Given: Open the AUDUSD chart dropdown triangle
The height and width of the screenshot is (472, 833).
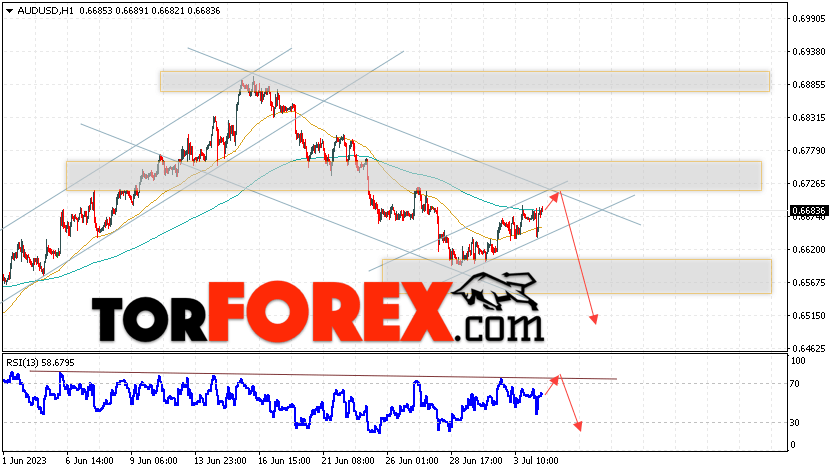Looking at the screenshot, I should pyautogui.click(x=10, y=11).
